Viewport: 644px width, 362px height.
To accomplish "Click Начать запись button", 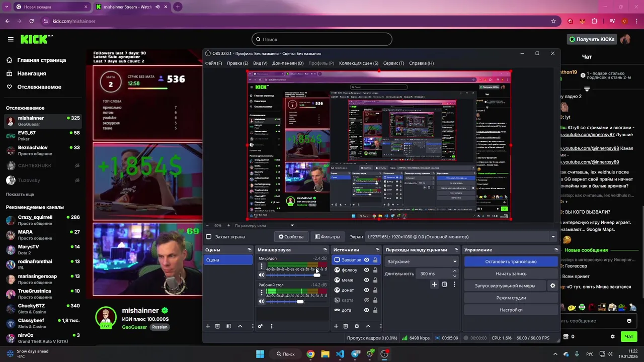I will [x=511, y=274].
